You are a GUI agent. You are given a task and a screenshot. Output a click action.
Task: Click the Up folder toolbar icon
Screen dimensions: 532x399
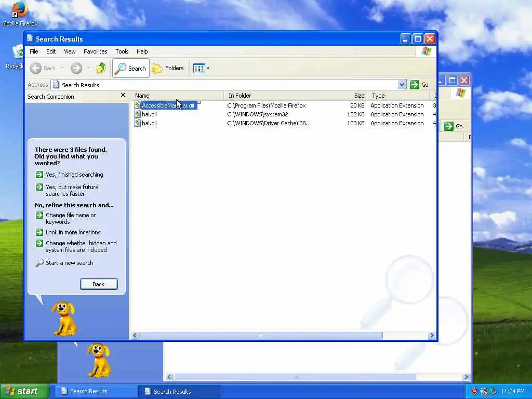[x=101, y=68]
